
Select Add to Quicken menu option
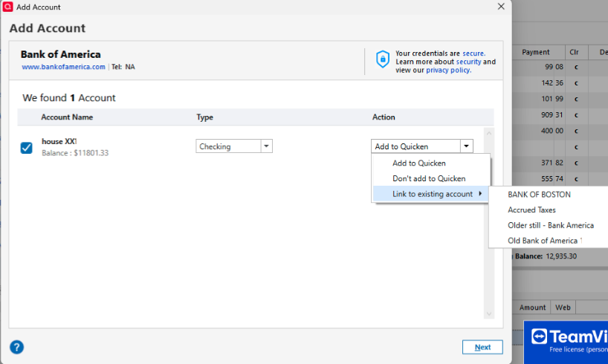[418, 163]
